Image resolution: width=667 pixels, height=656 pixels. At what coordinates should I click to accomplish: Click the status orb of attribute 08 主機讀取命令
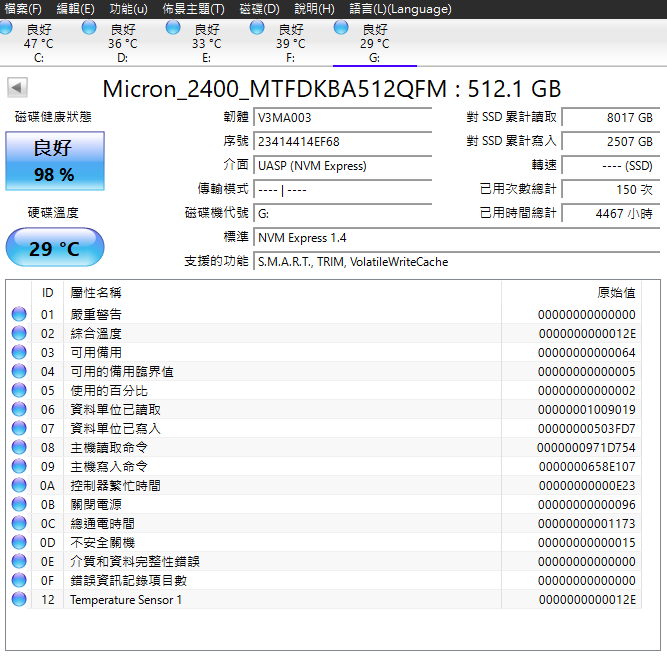(19, 447)
